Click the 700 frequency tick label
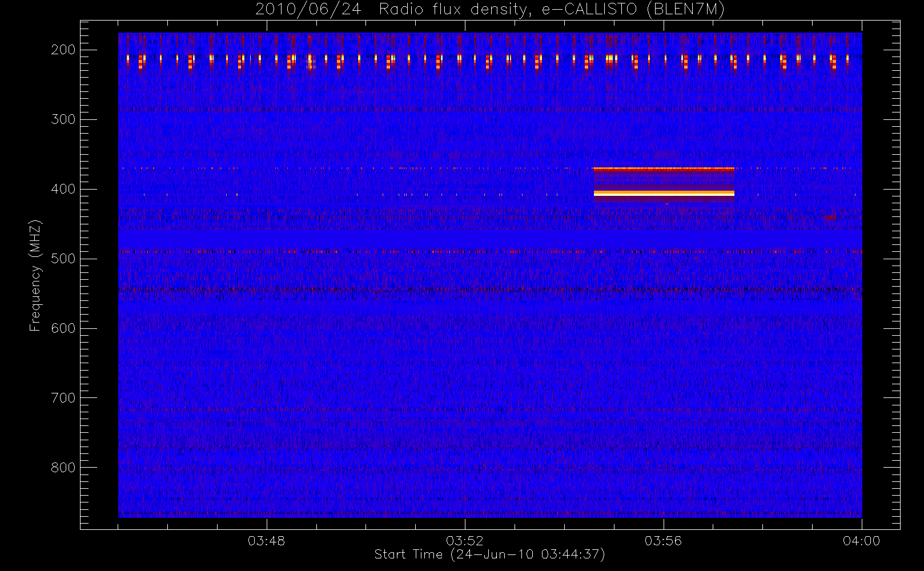 click(x=63, y=398)
